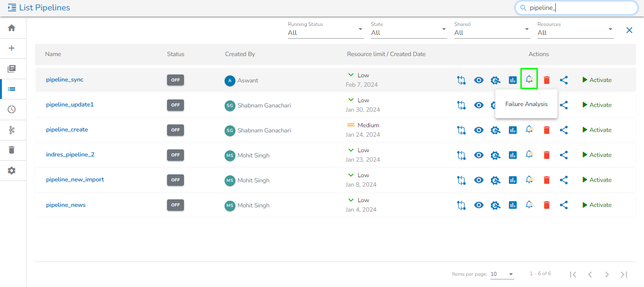Image resolution: width=644 pixels, height=287 pixels.
Task: Delete the pipeline_update1 pipeline
Action: coord(546,105)
